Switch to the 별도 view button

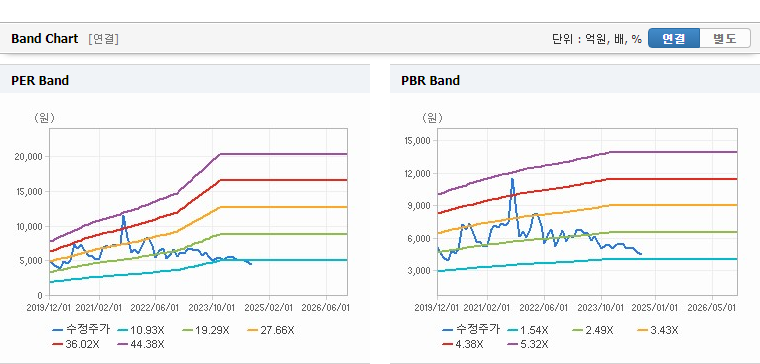tap(725, 38)
